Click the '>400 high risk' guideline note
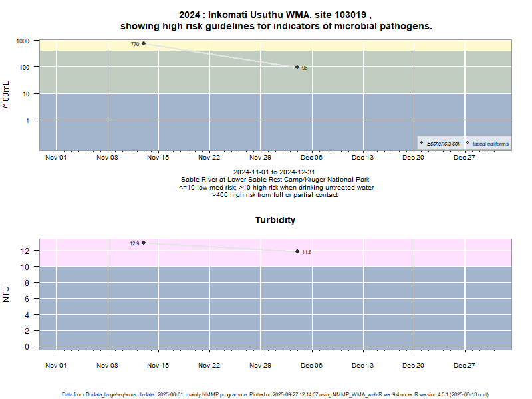 coord(275,195)
